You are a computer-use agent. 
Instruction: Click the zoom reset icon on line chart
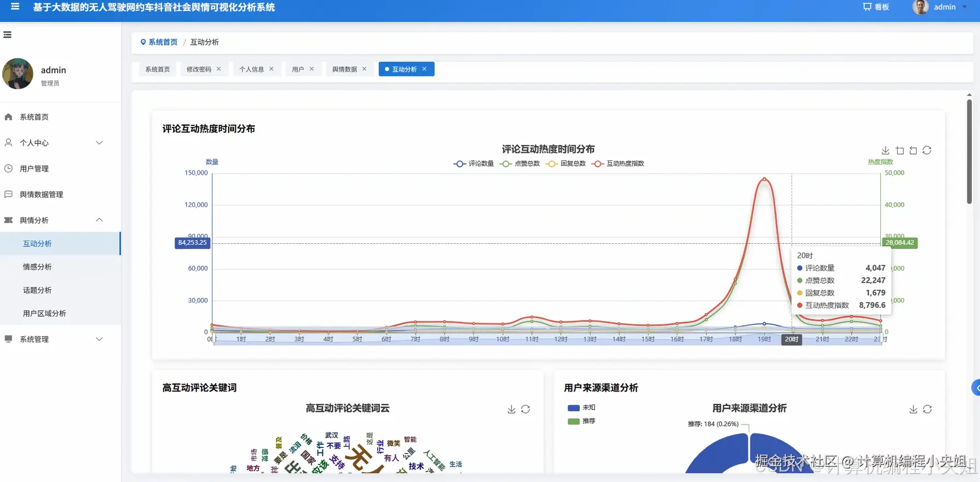(913, 150)
